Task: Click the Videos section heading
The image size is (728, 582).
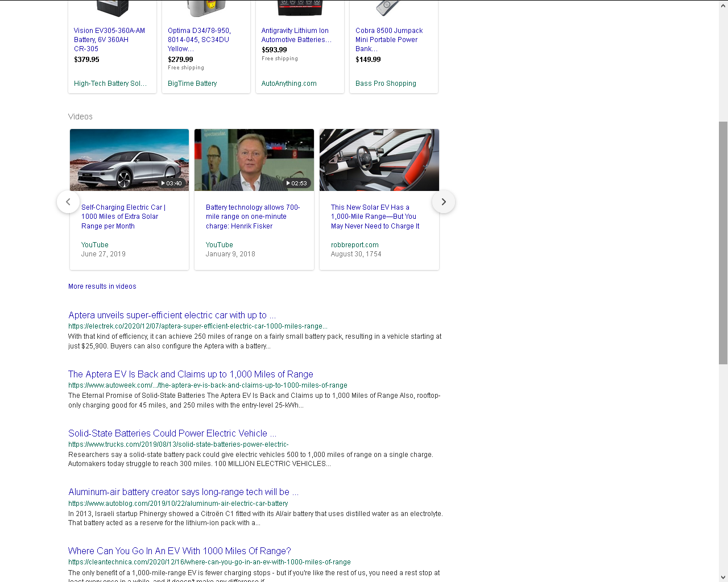Action: point(80,117)
